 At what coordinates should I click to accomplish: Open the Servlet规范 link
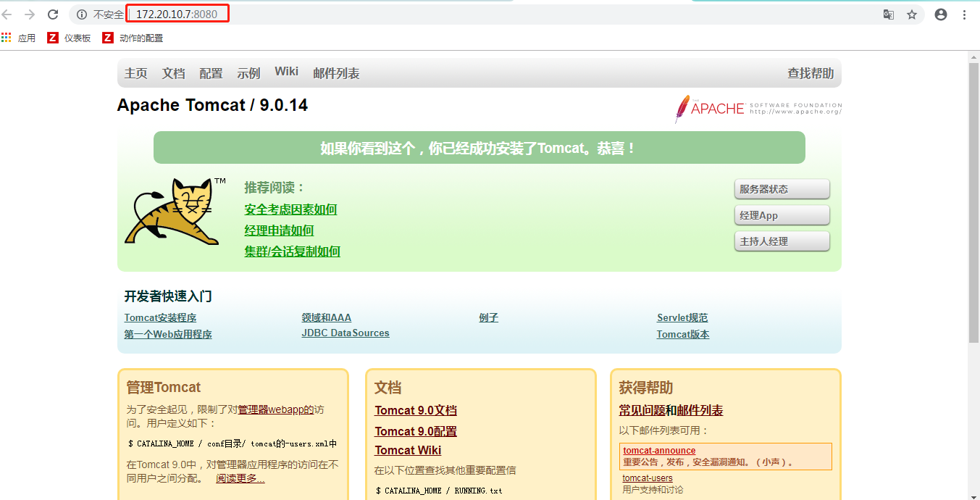point(682,317)
